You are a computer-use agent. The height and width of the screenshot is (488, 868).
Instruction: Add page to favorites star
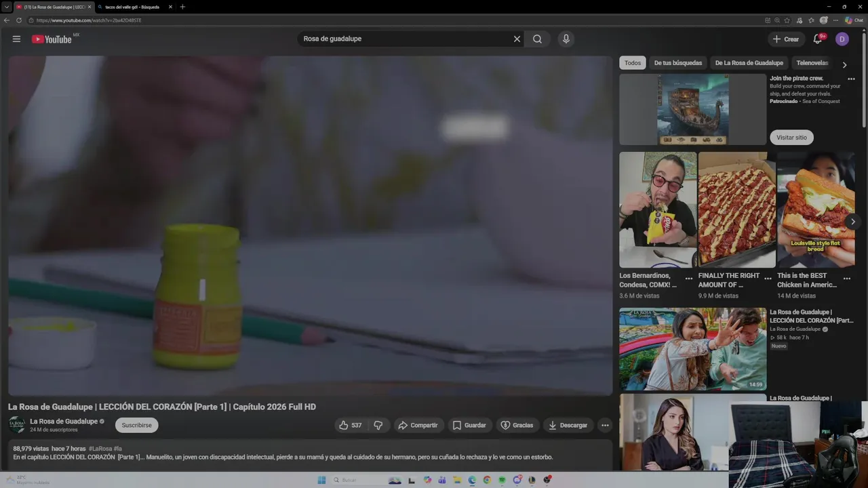(x=787, y=20)
